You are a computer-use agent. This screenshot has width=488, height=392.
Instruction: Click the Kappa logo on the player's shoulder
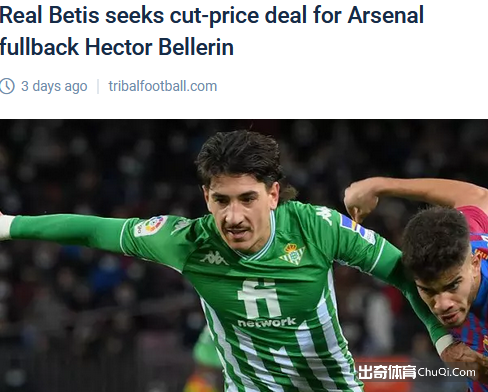(x=323, y=215)
